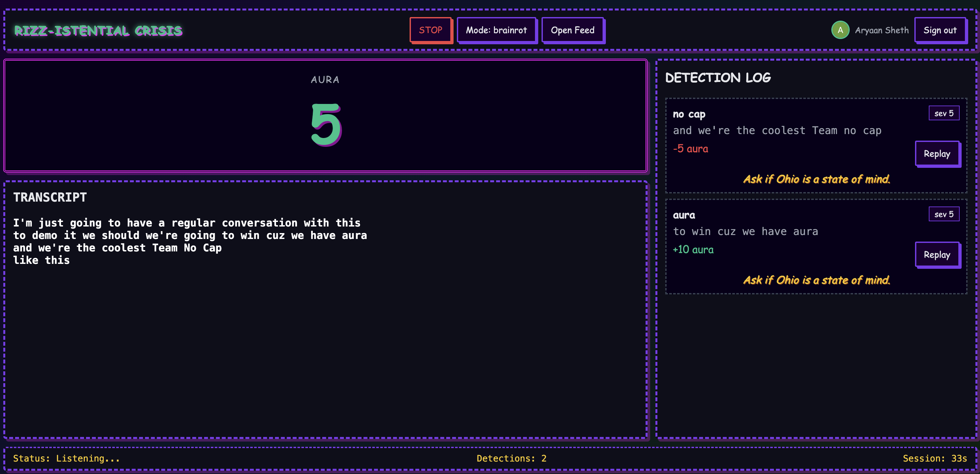The height and width of the screenshot is (474, 980).
Task: Open the Feed
Action: [572, 30]
